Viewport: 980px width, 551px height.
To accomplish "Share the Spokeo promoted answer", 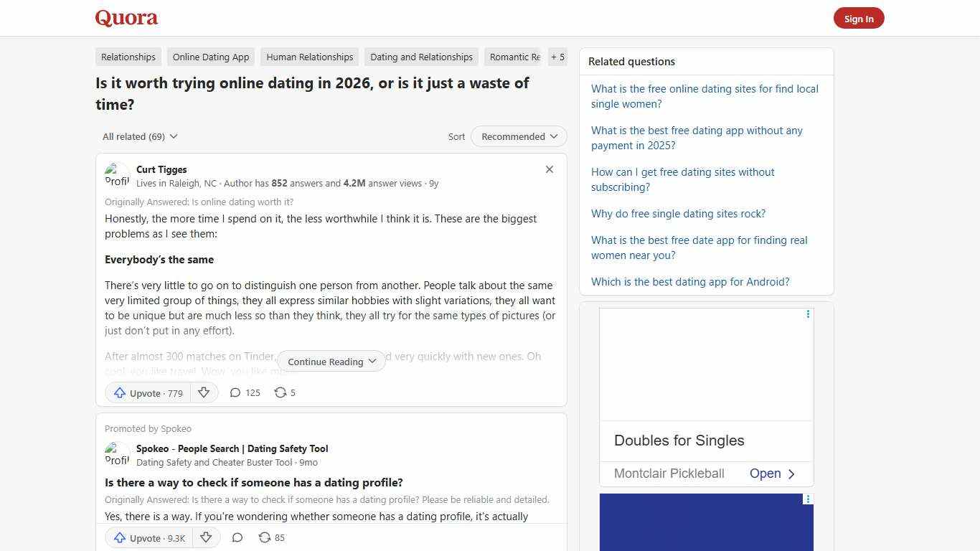I will [270, 537].
